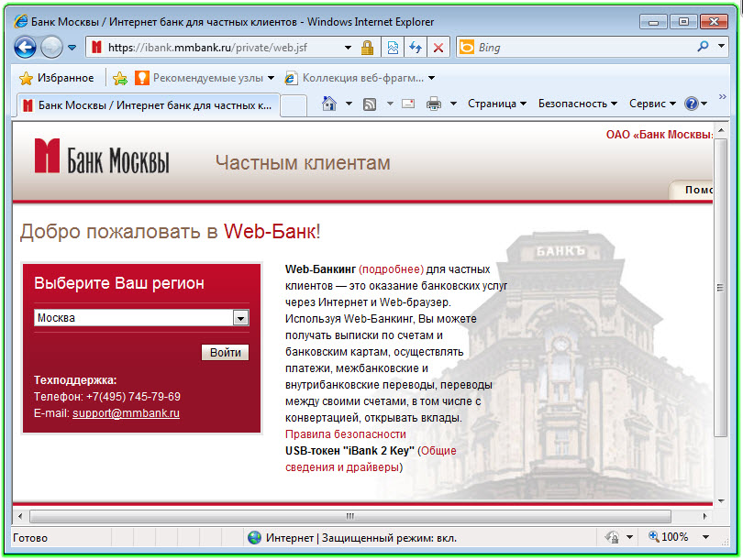The image size is (743, 560).
Task: Click the status bar privacy/security icon
Action: [612, 537]
